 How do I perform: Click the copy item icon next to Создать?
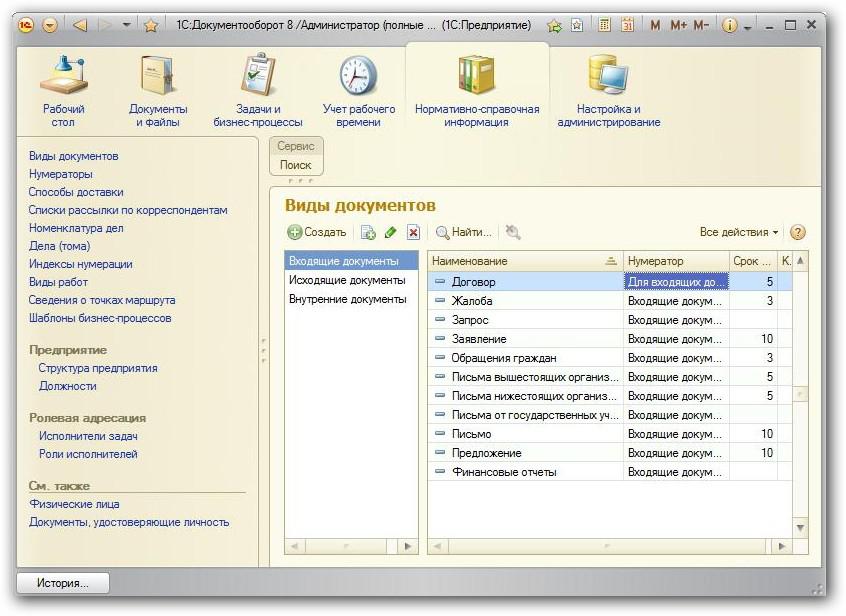(368, 232)
